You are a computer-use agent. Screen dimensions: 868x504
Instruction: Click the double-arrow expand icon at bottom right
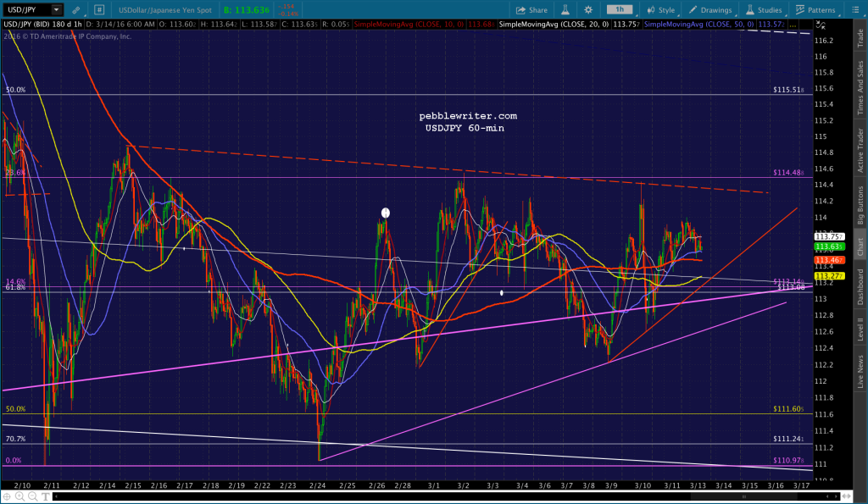pyautogui.click(x=847, y=496)
